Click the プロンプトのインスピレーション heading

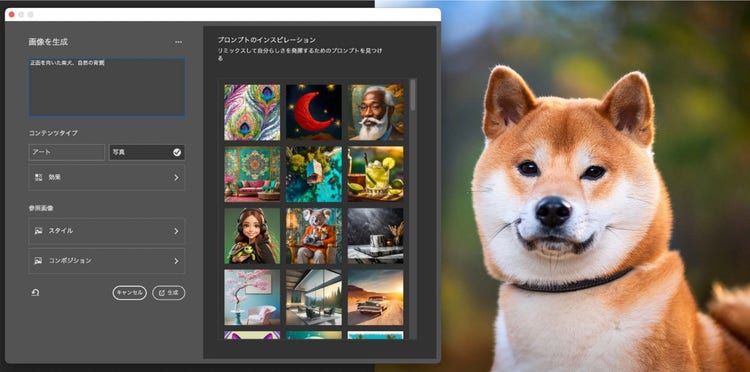(266, 40)
